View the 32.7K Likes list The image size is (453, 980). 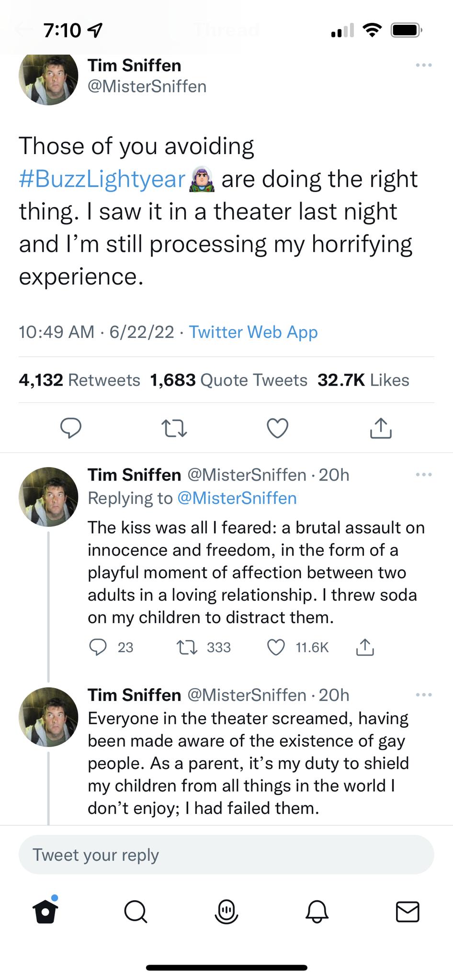[x=363, y=379]
